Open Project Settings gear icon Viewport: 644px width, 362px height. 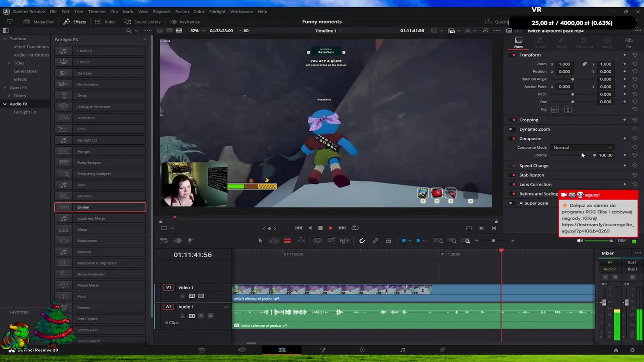pos(632,350)
